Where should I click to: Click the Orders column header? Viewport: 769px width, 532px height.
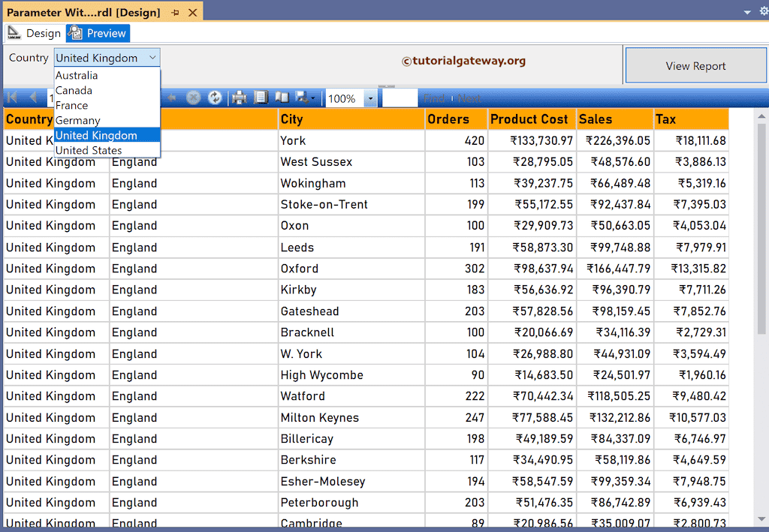click(x=456, y=119)
